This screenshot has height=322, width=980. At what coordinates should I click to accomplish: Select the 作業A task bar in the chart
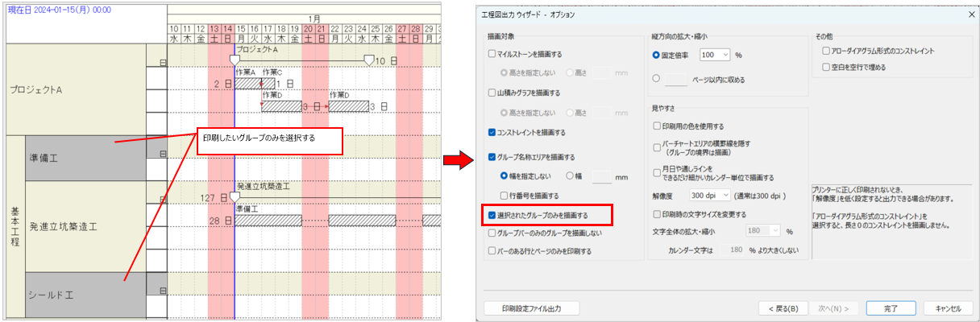(x=248, y=83)
